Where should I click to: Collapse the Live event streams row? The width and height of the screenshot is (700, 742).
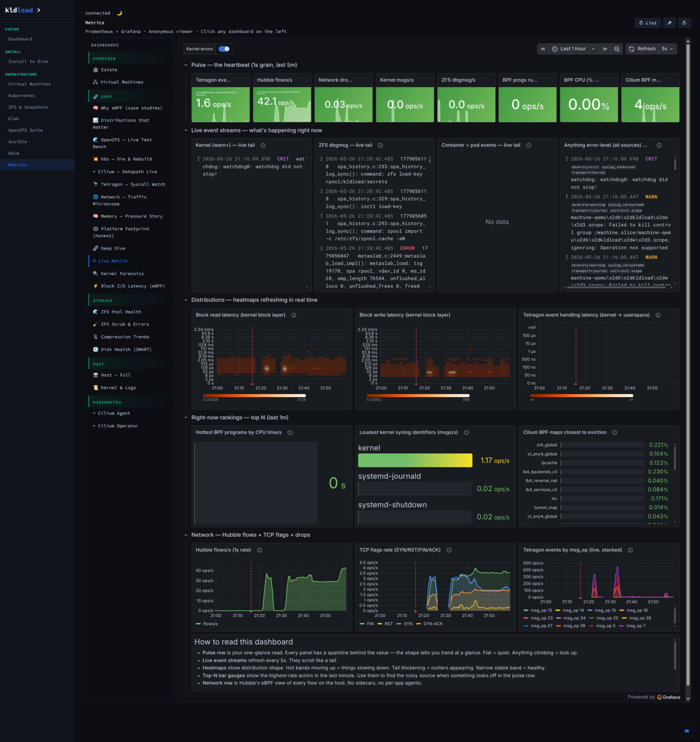(186, 131)
